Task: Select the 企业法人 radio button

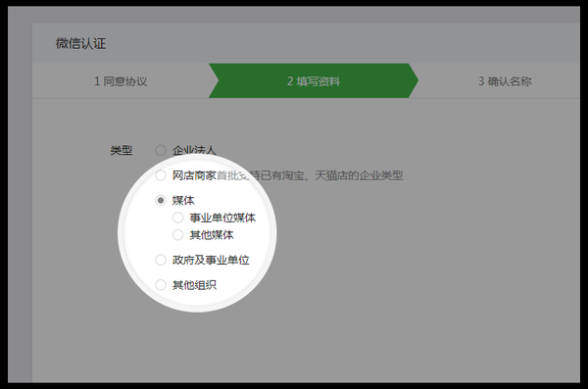Action: point(161,151)
